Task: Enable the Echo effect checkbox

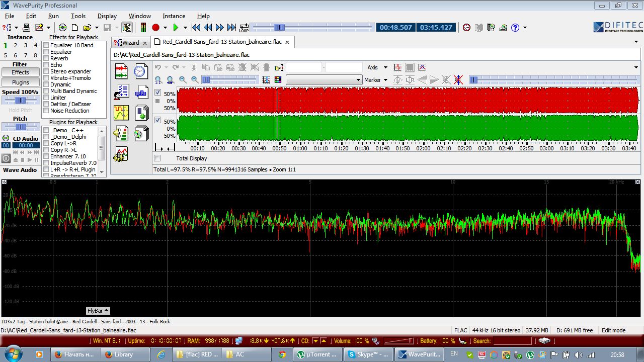Action: point(46,65)
